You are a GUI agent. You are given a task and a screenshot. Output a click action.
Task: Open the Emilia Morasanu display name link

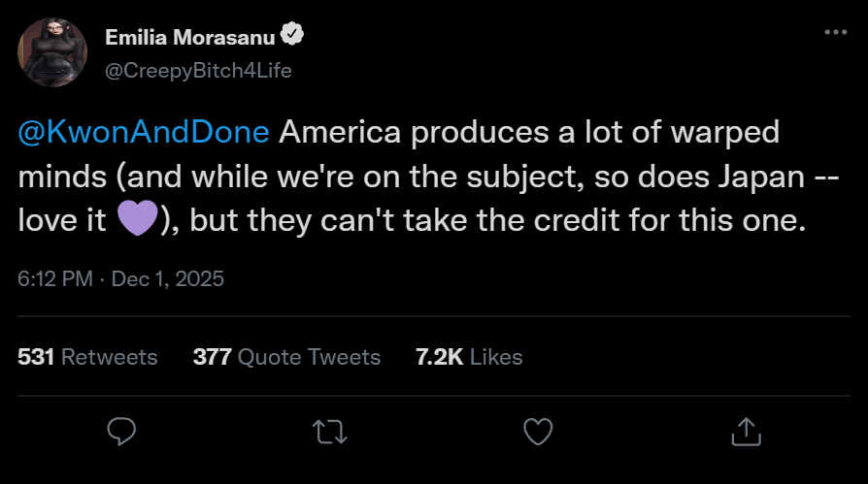[x=188, y=37]
